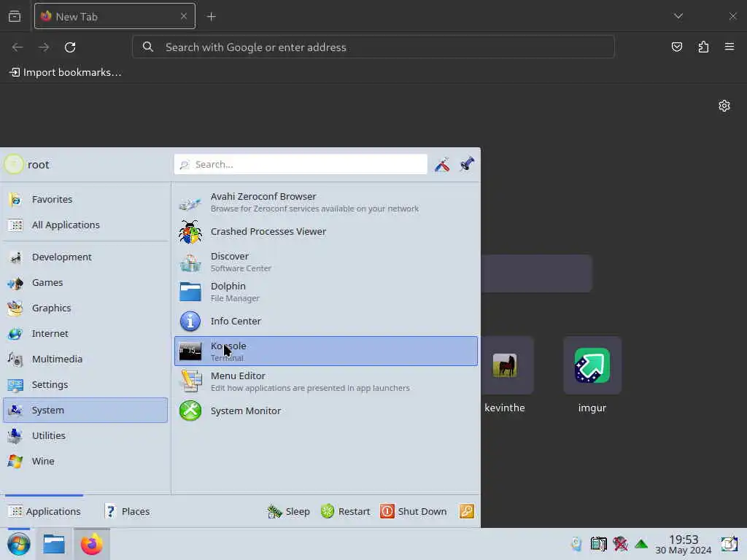Screen dimensions: 747x560
Task: Click the root user avatar
Action: point(13,164)
